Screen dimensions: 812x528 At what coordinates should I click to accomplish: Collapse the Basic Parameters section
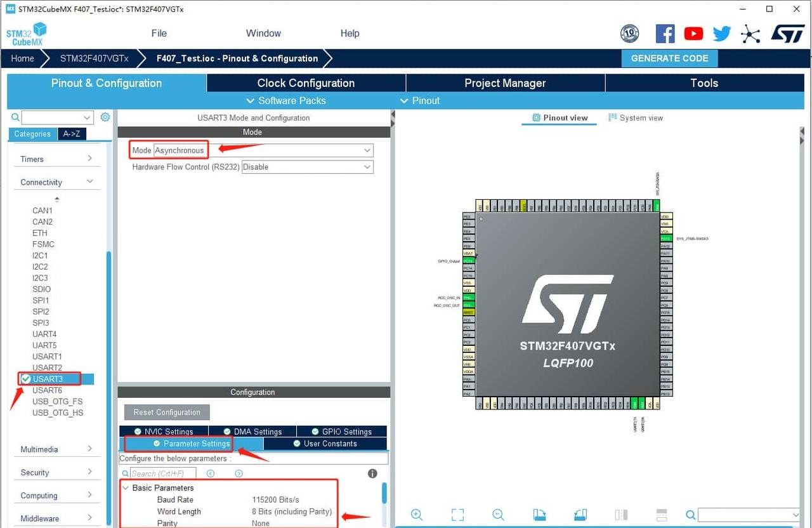pos(125,487)
